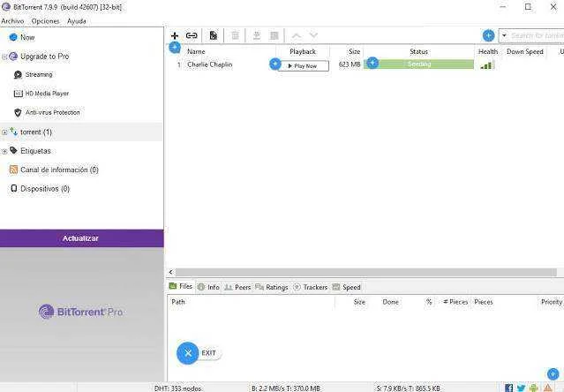
Task: Click the Done column header
Action: pos(390,302)
